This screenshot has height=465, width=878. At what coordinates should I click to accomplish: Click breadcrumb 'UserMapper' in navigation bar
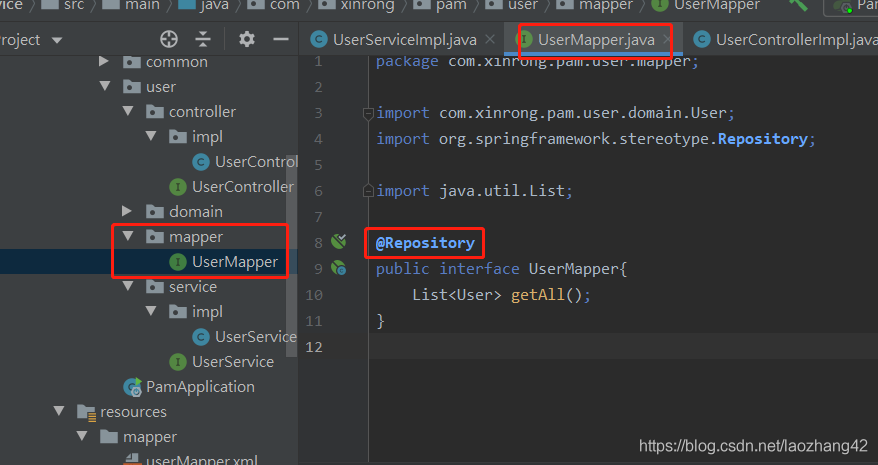(717, 6)
